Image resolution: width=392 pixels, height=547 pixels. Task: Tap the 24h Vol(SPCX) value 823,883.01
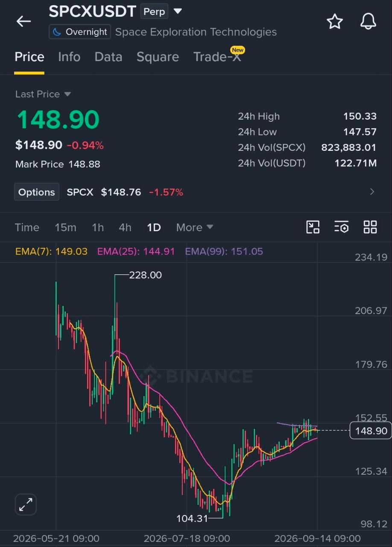pos(349,147)
